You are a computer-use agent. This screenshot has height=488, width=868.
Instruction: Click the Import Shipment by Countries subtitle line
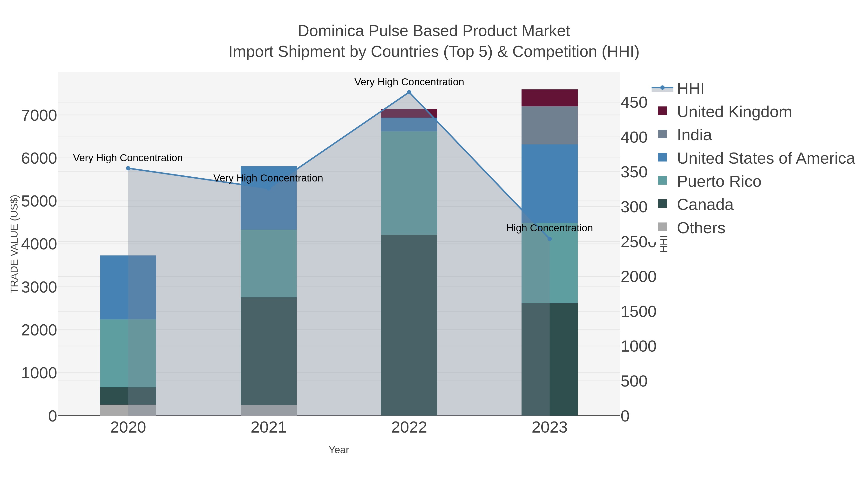pos(434,52)
